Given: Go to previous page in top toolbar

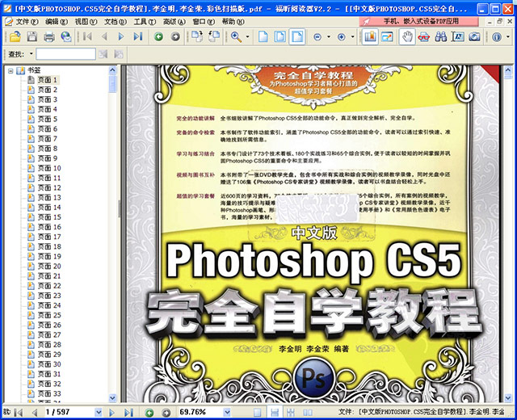Looking at the screenshot, I should (104, 36).
